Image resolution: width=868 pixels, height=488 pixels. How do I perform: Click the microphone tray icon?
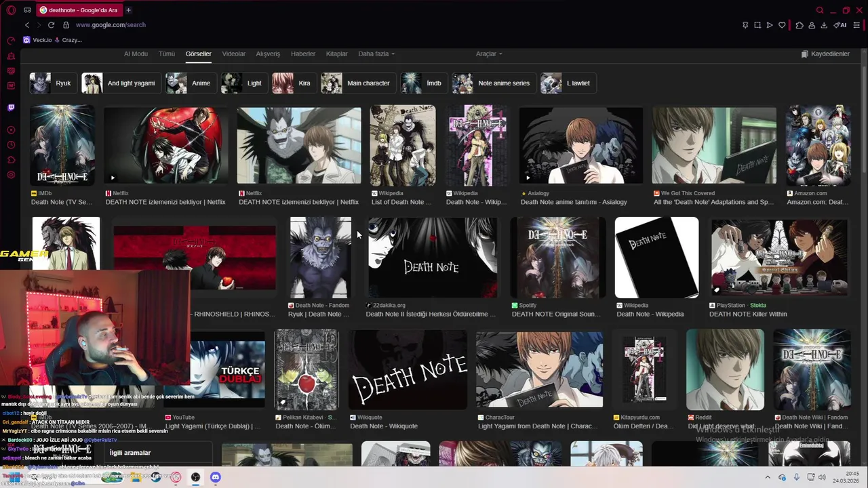coord(797,477)
